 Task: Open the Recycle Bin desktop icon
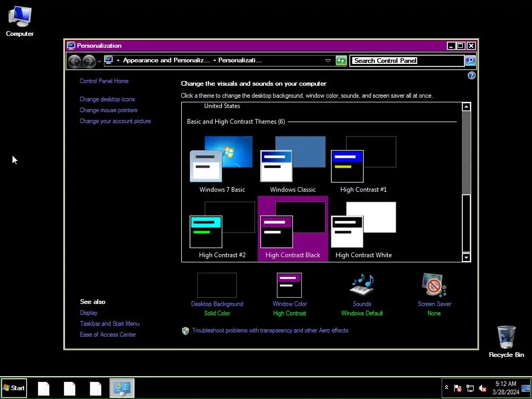coord(506,341)
